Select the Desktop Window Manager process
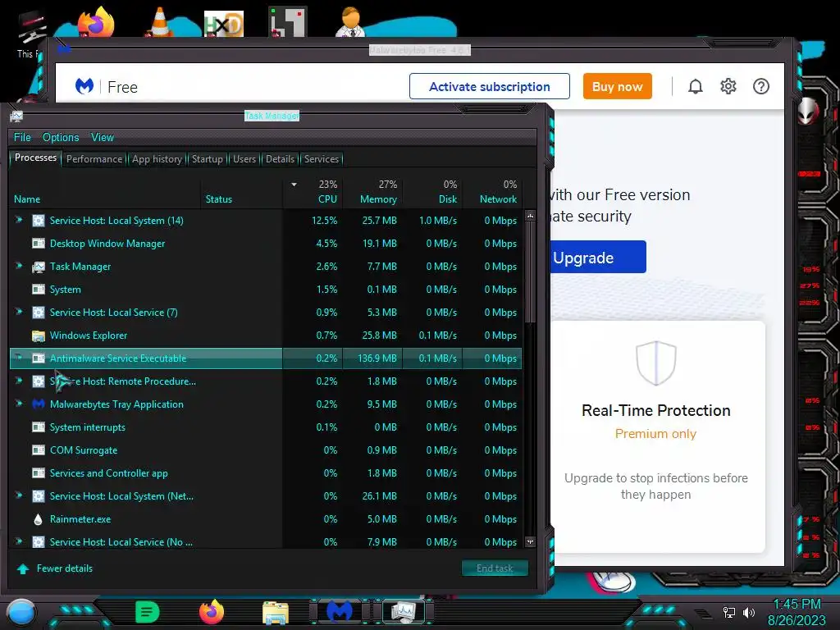This screenshot has height=630, width=840. tap(266, 244)
